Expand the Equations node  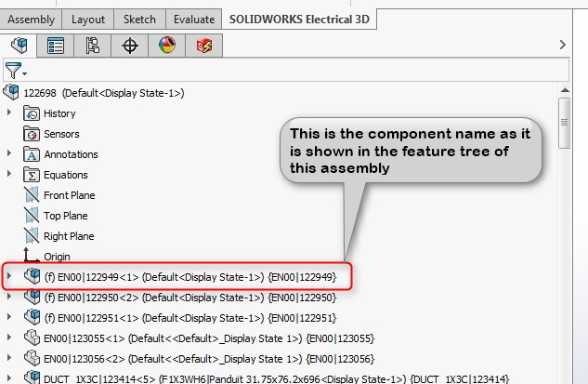tap(9, 174)
